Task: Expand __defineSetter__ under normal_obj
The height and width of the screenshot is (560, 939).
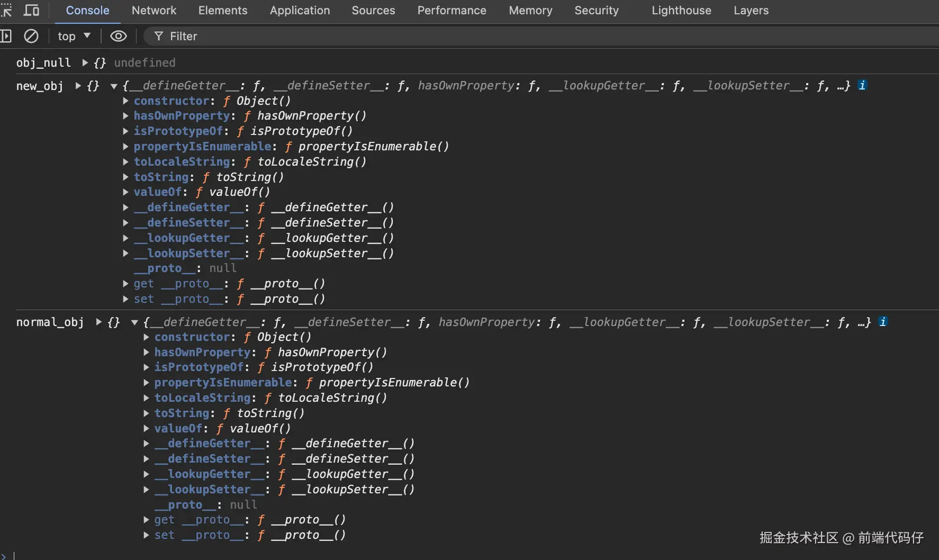Action: [146, 458]
